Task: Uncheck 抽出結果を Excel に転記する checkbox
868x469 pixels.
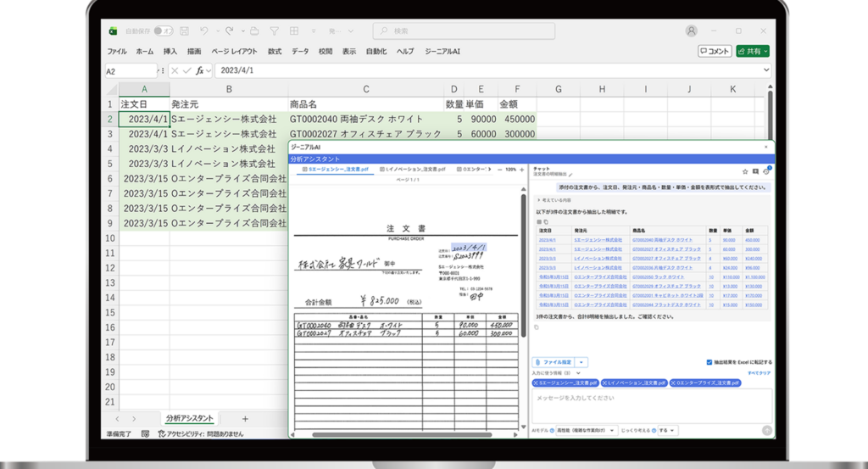Action: click(x=709, y=362)
